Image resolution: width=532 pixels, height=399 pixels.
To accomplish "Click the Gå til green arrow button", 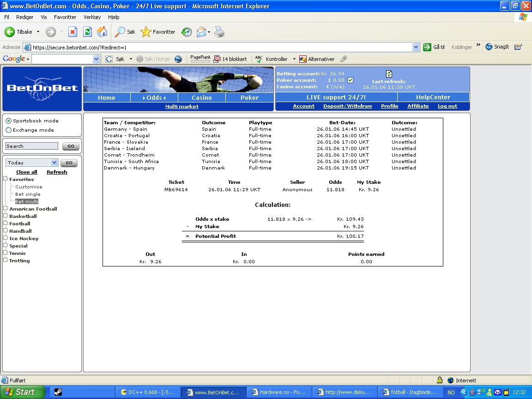I will click(427, 47).
